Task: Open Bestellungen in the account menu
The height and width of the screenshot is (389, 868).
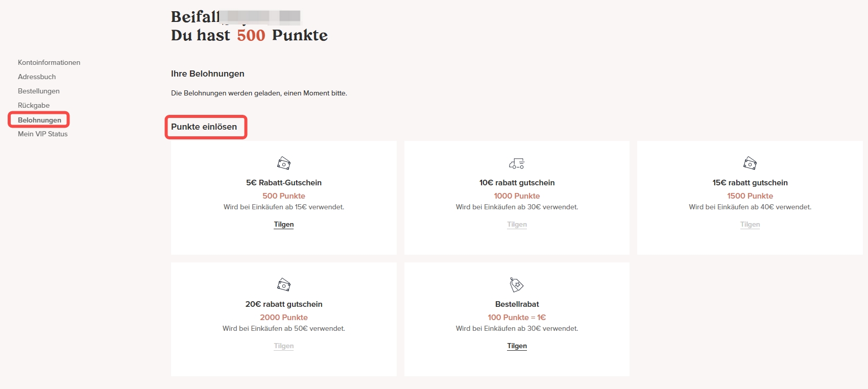Action: [x=39, y=91]
